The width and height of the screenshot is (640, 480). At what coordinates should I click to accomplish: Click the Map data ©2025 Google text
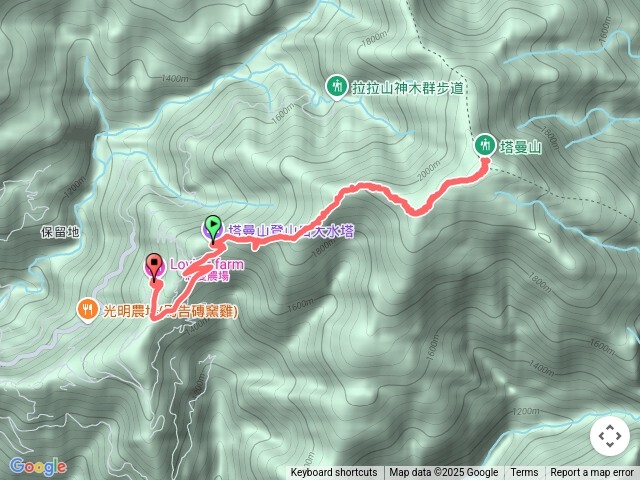pos(444,473)
